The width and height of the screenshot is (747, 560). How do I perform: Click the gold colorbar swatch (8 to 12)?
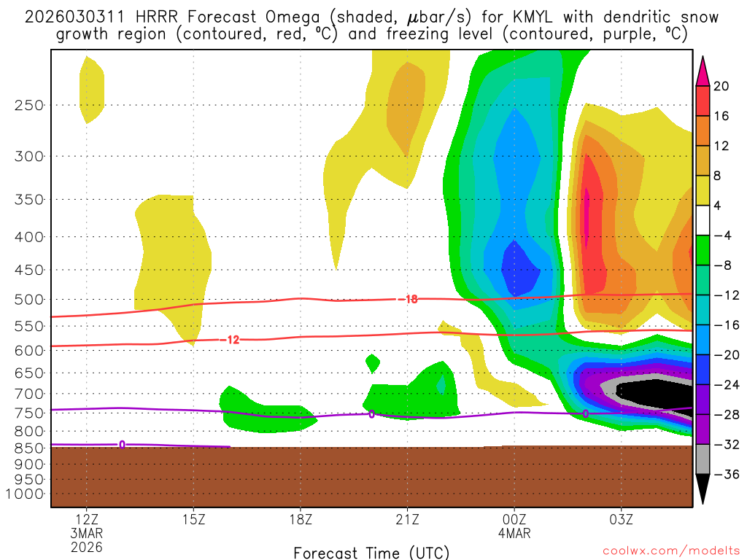pyautogui.click(x=703, y=160)
